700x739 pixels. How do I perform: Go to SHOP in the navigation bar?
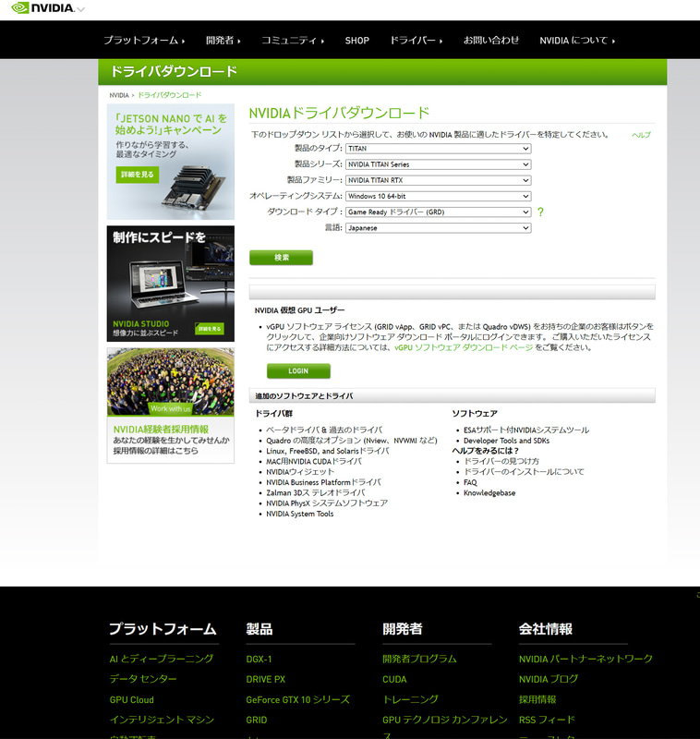357,41
